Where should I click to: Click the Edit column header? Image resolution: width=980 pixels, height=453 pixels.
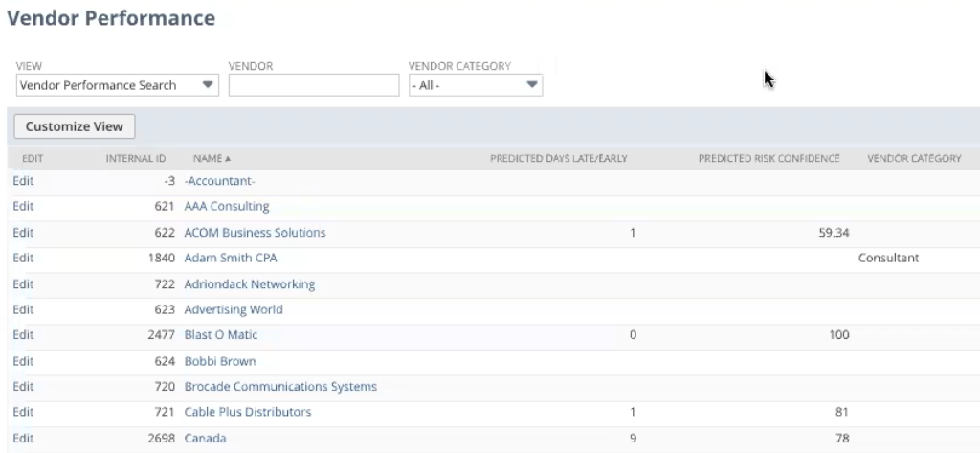tap(33, 159)
